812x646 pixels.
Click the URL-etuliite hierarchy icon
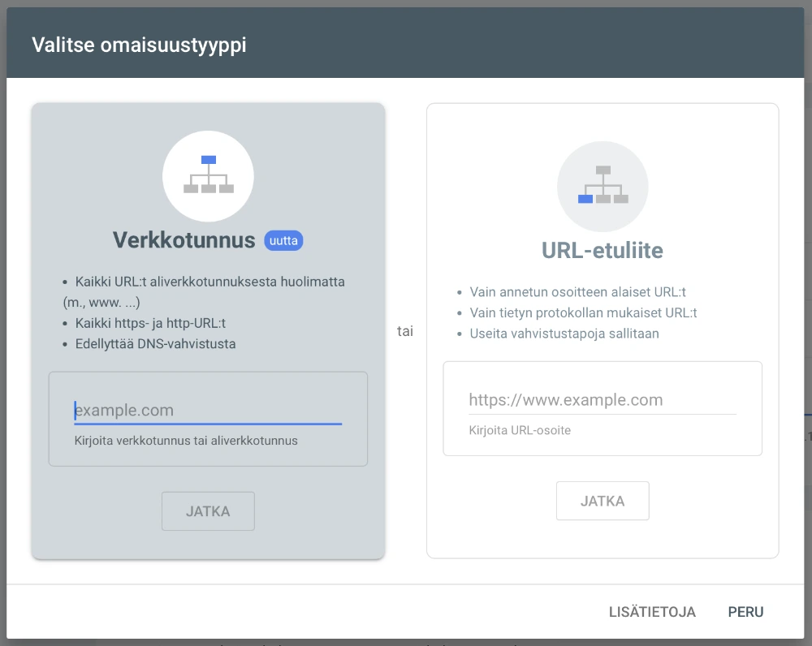point(603,187)
